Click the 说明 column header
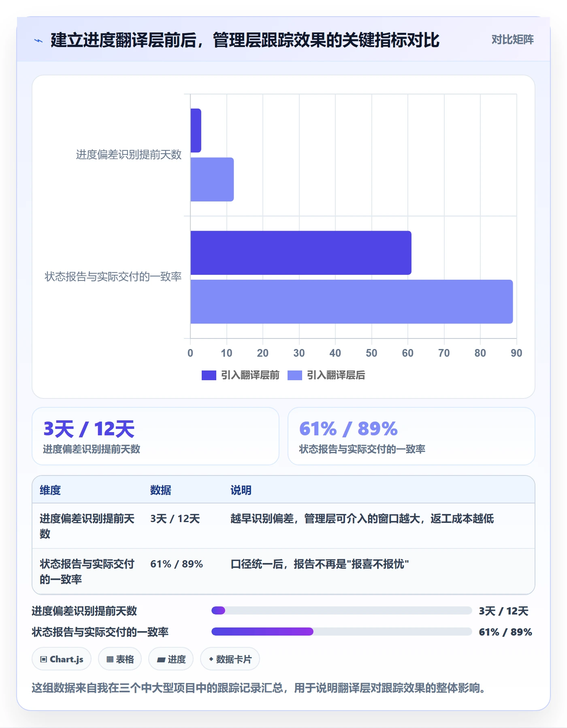This screenshot has height=728, width=567. 241,490
